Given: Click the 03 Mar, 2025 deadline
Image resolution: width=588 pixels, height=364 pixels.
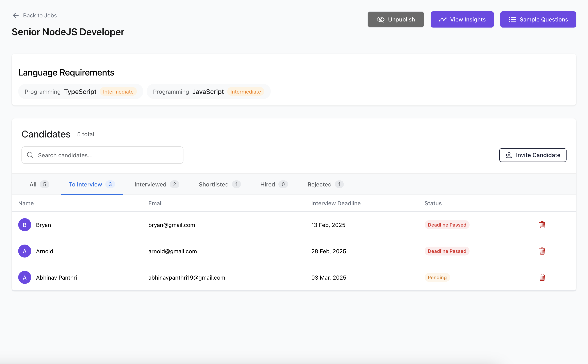Looking at the screenshot, I should (329, 278).
